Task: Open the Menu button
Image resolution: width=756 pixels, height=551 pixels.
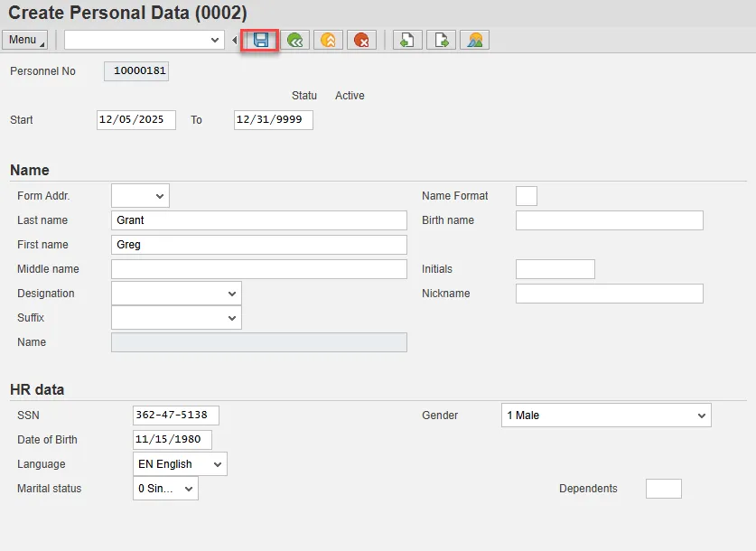Action: (24, 40)
